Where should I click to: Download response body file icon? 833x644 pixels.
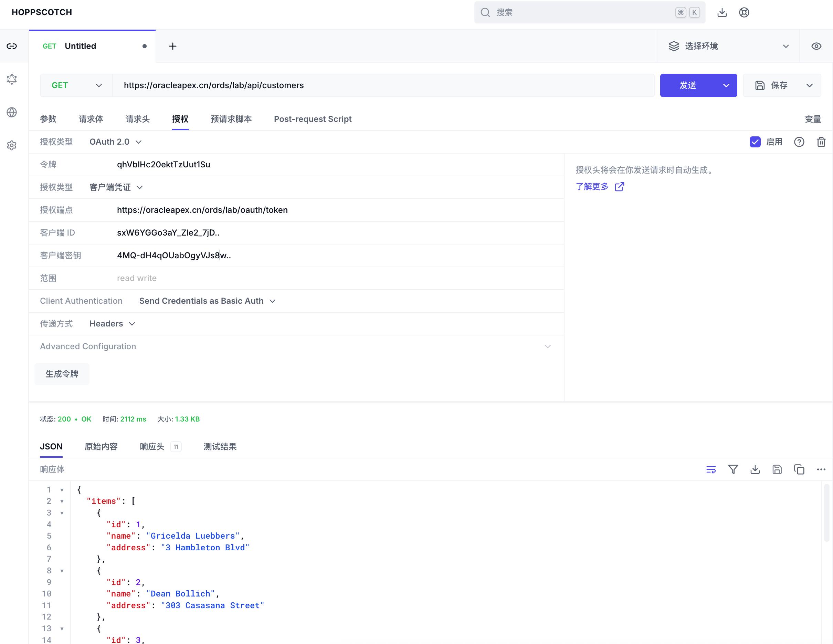[755, 469]
